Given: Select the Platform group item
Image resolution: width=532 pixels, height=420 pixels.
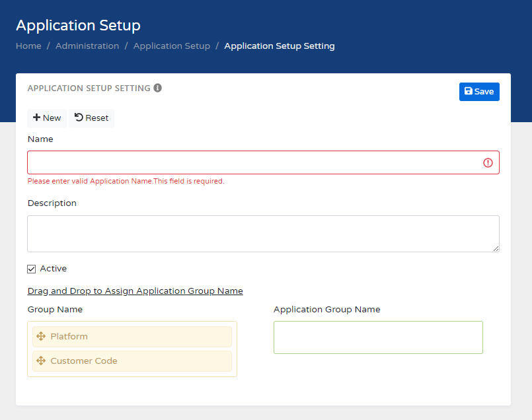Looking at the screenshot, I should click(x=132, y=337).
